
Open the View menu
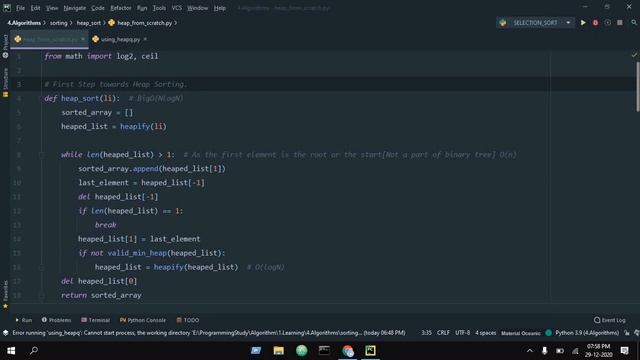52,8
